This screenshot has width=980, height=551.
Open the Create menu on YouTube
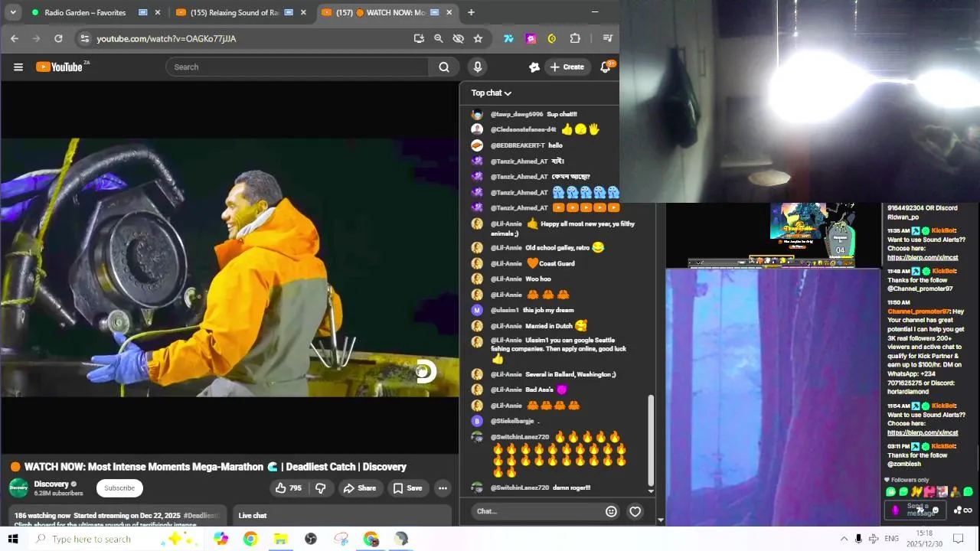tap(567, 67)
